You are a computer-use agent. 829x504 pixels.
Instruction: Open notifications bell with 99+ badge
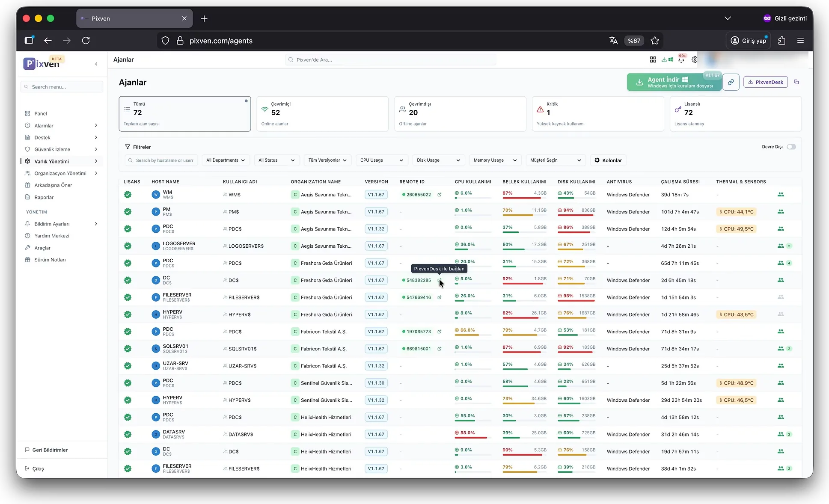681,59
